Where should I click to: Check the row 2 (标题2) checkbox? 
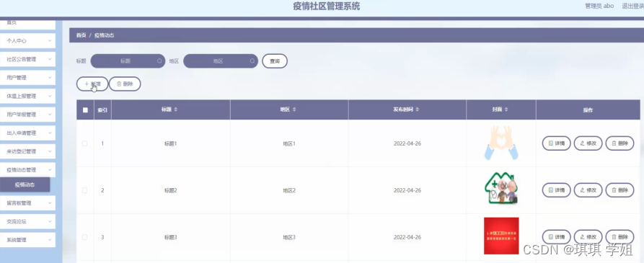click(x=84, y=190)
